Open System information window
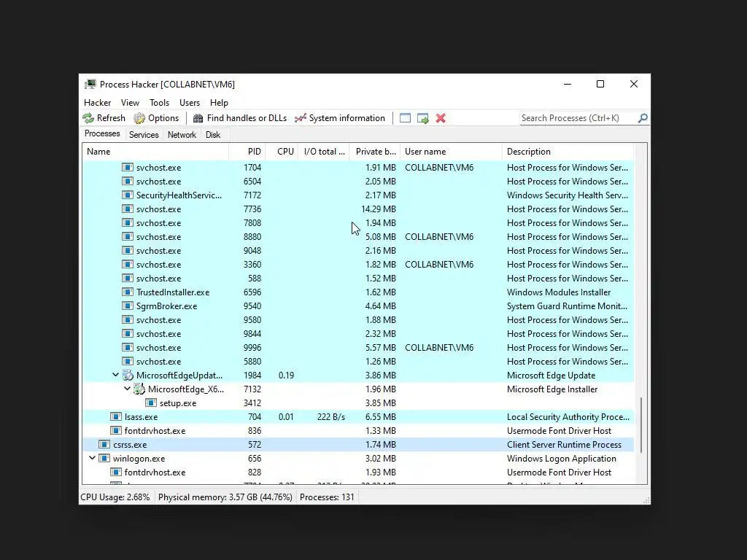Image resolution: width=747 pixels, height=560 pixels. pyautogui.click(x=340, y=118)
